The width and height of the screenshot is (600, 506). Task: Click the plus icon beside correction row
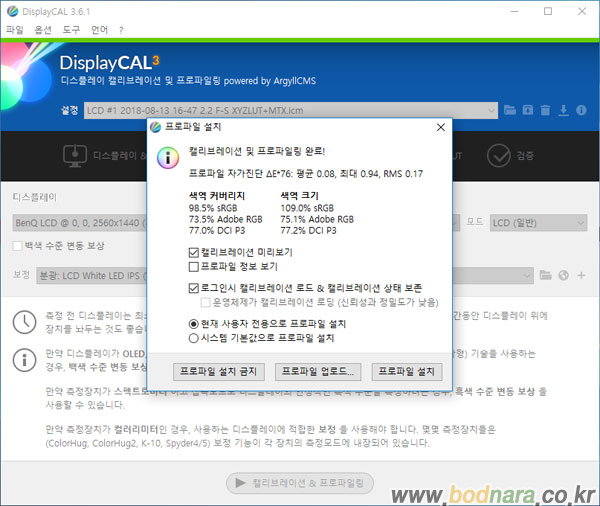[x=581, y=275]
